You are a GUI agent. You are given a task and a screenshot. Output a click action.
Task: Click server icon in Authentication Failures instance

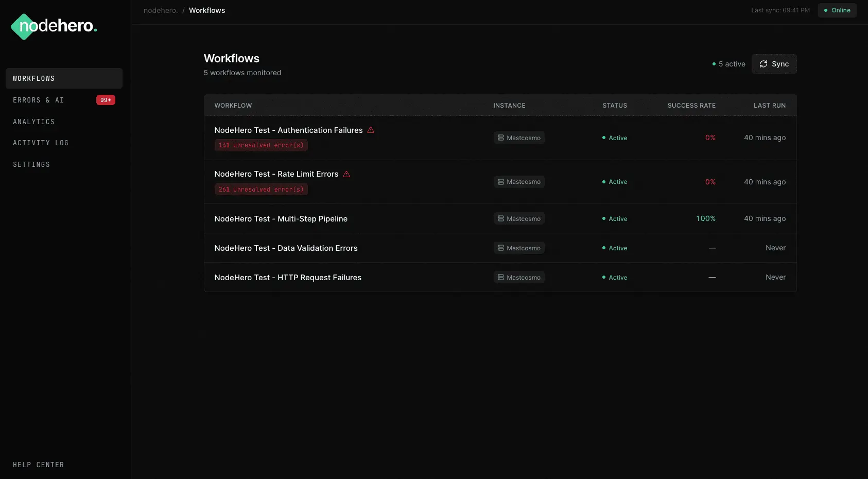pos(501,138)
